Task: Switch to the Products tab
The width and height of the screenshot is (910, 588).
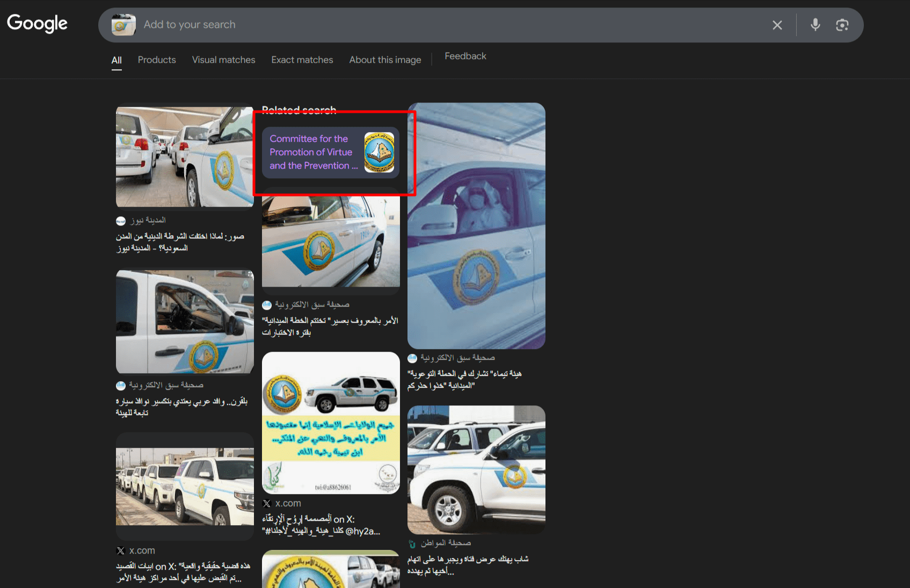Action: (x=157, y=60)
